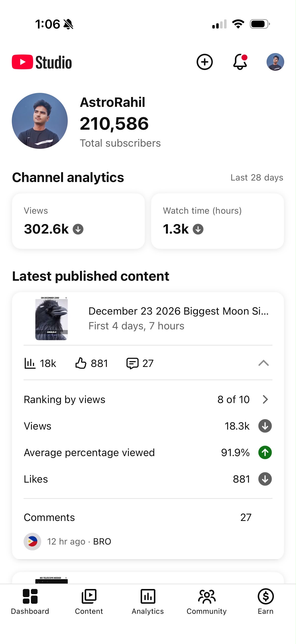Viewport: 296px width, 644px height.
Task: Tap the thumbs-up likes icon
Action: pyautogui.click(x=81, y=363)
